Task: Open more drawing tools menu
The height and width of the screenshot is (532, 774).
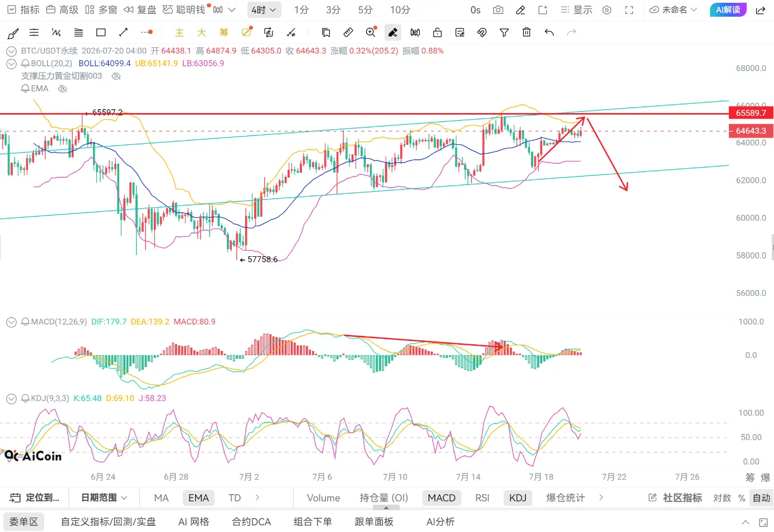Action: [147, 32]
